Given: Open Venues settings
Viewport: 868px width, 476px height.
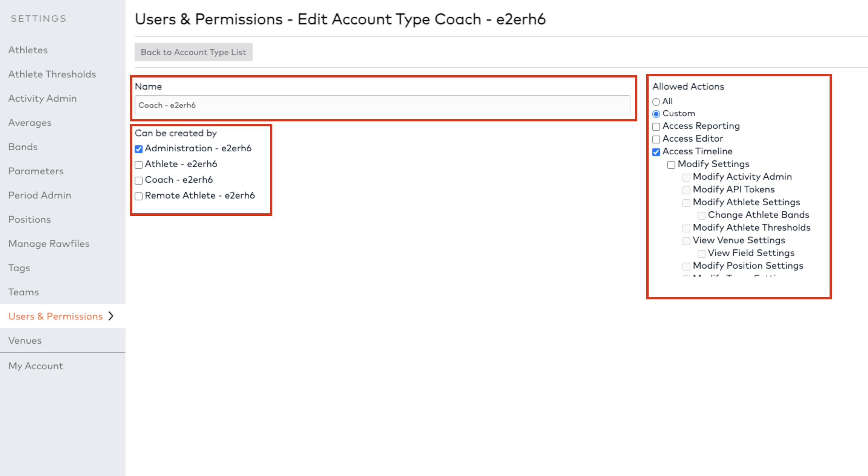Looking at the screenshot, I should point(25,340).
